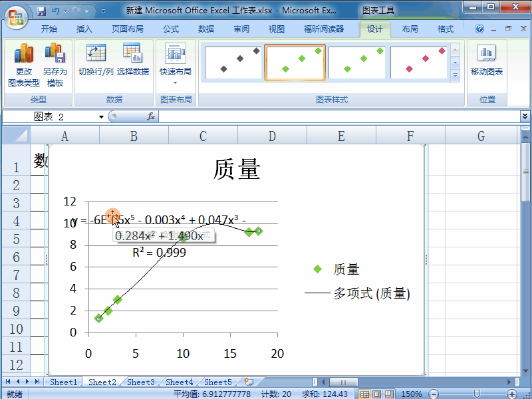Viewport: 532px width, 399px height.
Task: Open the redo history dropdown arrow
Action: pyautogui.click(x=87, y=11)
